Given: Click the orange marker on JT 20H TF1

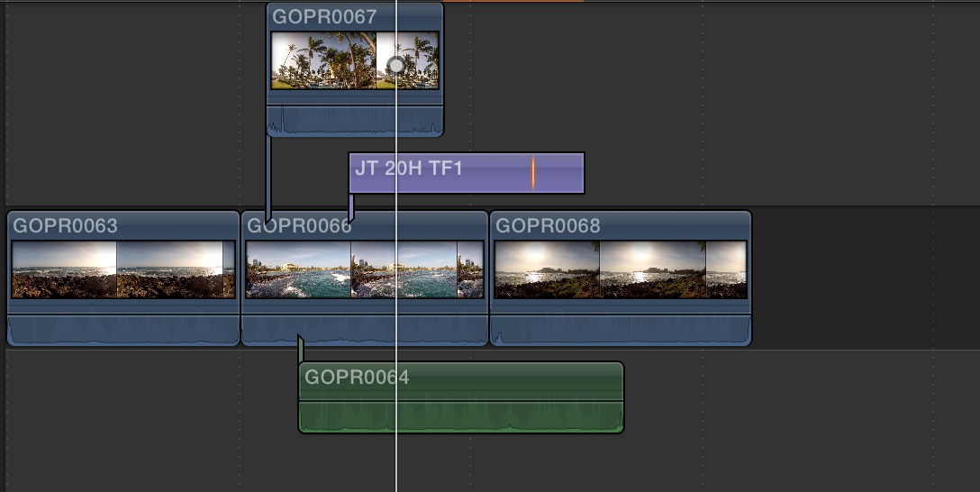Looking at the screenshot, I should tap(533, 173).
